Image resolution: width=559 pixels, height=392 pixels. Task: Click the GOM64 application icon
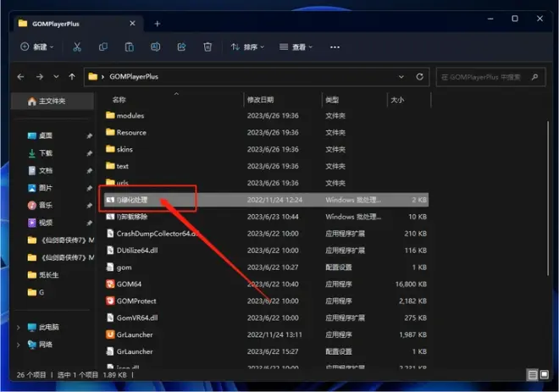click(x=110, y=284)
